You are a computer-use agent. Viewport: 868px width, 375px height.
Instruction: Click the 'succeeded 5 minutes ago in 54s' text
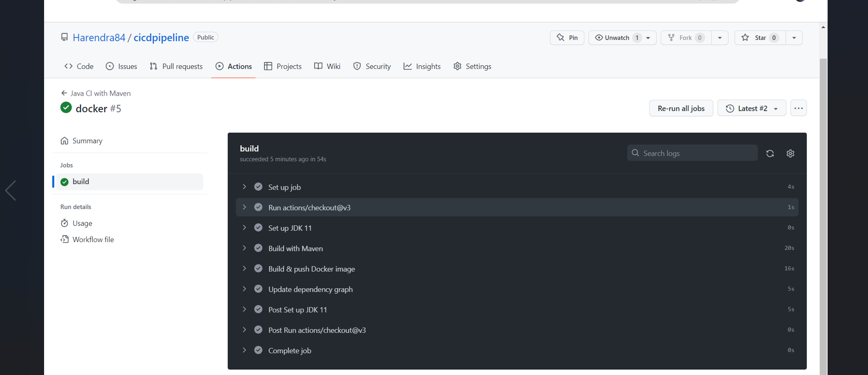(283, 159)
